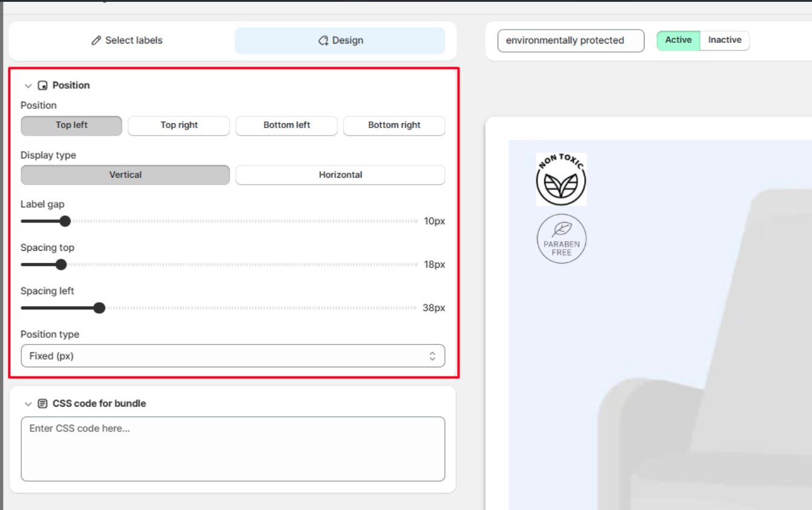This screenshot has height=510, width=812.
Task: Switch status to Inactive
Action: click(724, 40)
